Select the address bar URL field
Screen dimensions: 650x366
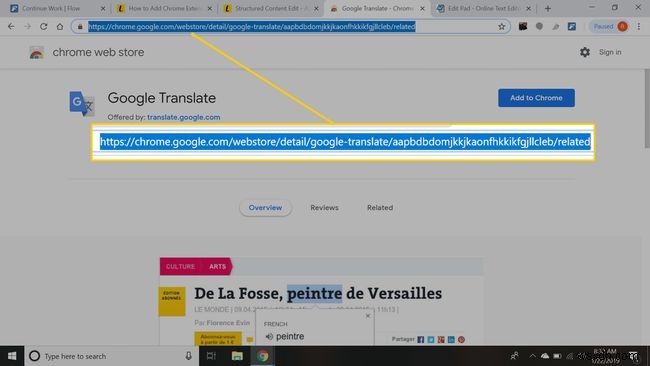tap(292, 27)
